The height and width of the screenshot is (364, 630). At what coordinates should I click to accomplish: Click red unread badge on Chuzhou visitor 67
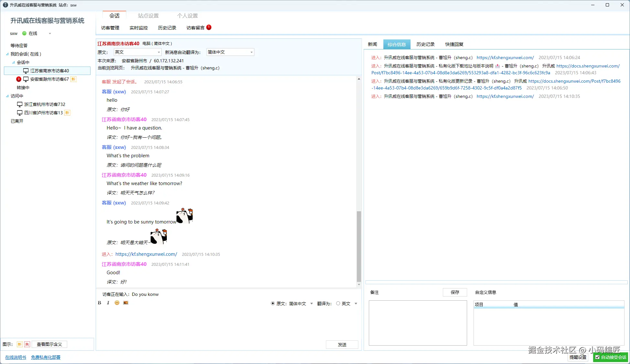[x=19, y=79]
